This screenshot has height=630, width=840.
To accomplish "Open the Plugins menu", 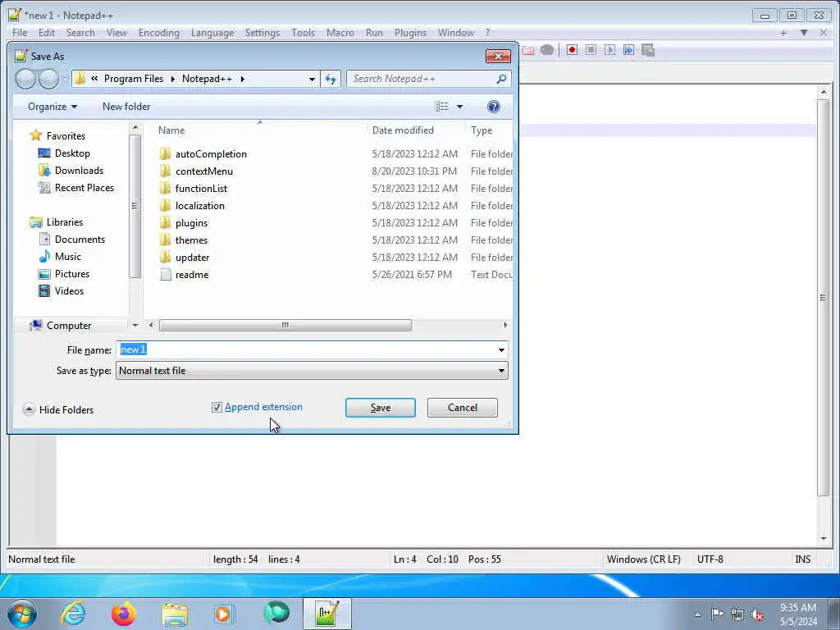I will coord(410,33).
